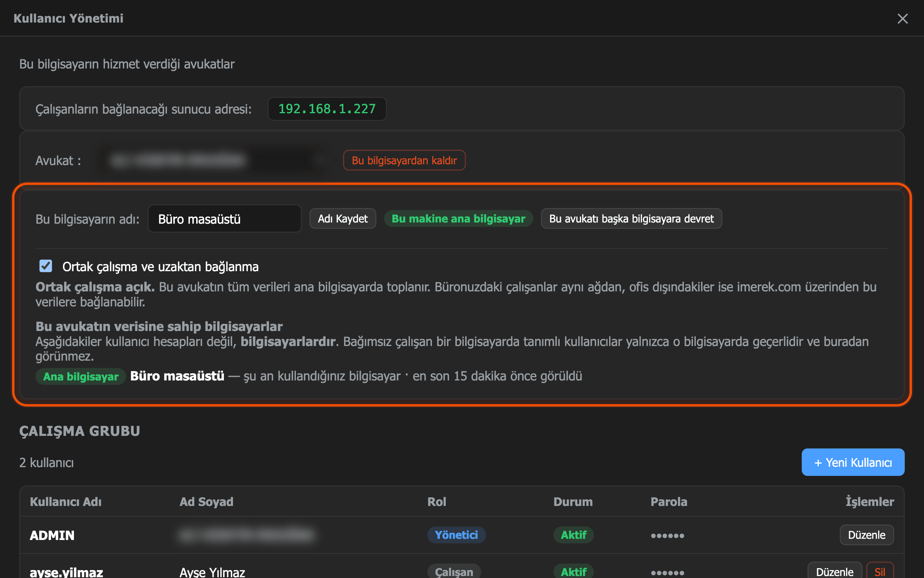Click the Yönetici role badge

tap(456, 535)
